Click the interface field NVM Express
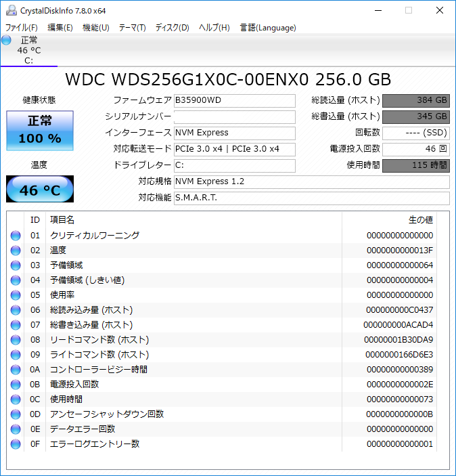 pos(235,133)
